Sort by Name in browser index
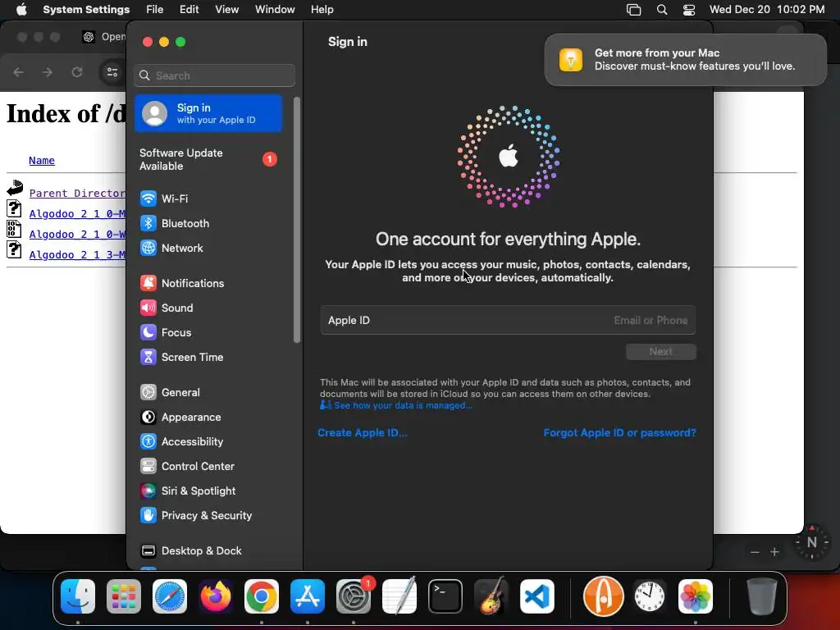 (42, 161)
